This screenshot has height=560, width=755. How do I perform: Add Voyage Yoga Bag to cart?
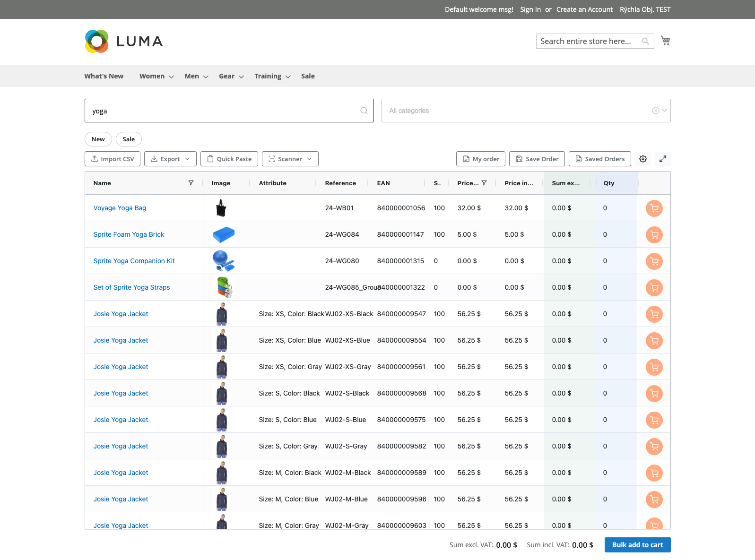point(654,208)
